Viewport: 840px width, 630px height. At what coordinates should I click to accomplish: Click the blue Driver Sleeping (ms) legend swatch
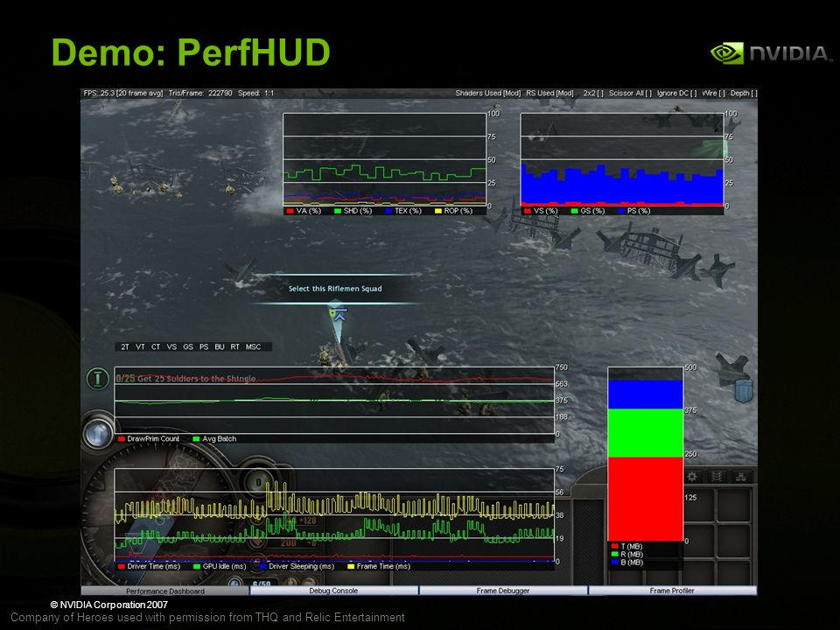coord(263,566)
